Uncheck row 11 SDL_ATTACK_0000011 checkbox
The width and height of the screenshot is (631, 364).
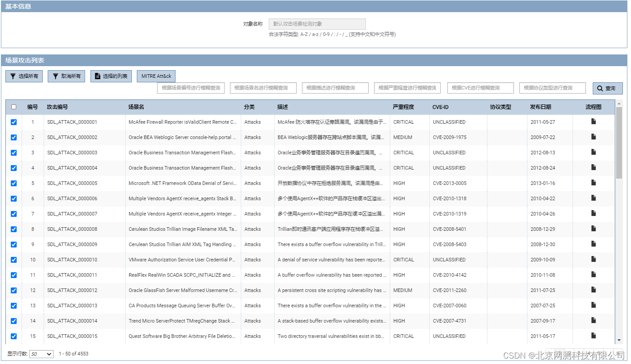pyautogui.click(x=14, y=275)
